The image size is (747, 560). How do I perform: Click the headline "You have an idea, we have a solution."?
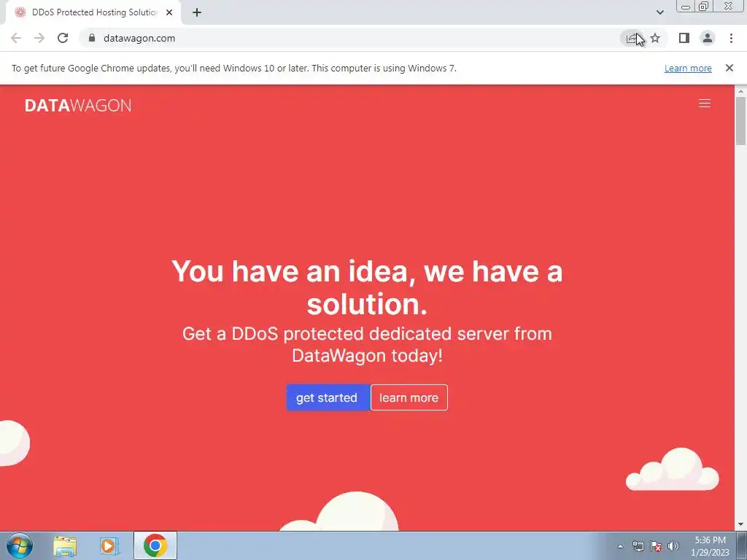pos(367,287)
